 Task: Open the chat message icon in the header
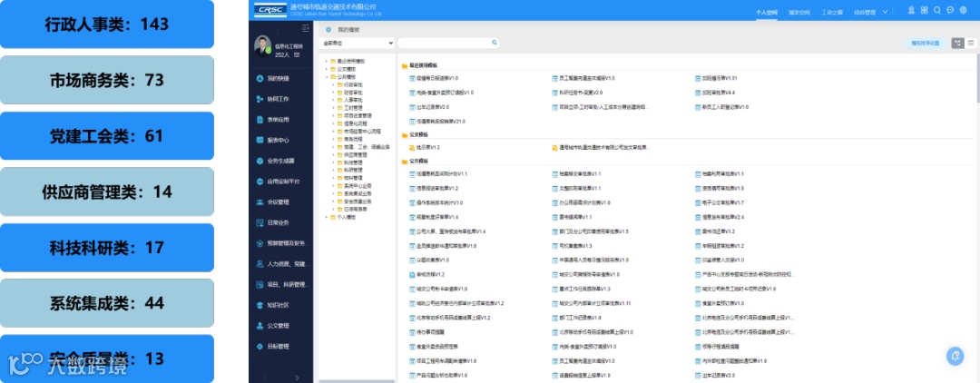click(x=950, y=10)
